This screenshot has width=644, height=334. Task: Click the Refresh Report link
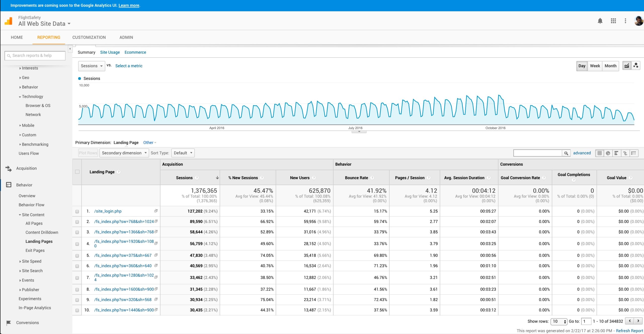click(629, 331)
